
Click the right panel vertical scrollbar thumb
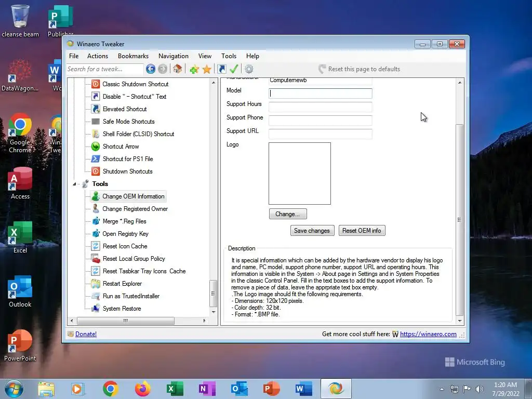459,220
